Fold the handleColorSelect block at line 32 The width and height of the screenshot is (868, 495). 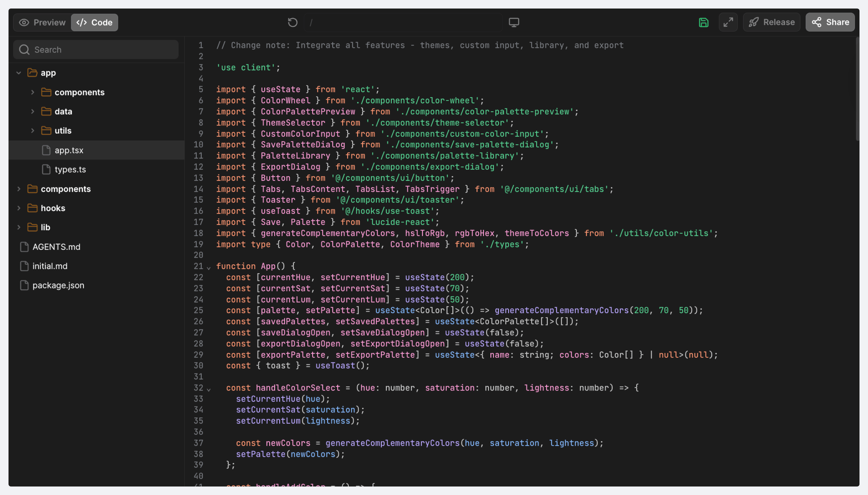pos(209,389)
